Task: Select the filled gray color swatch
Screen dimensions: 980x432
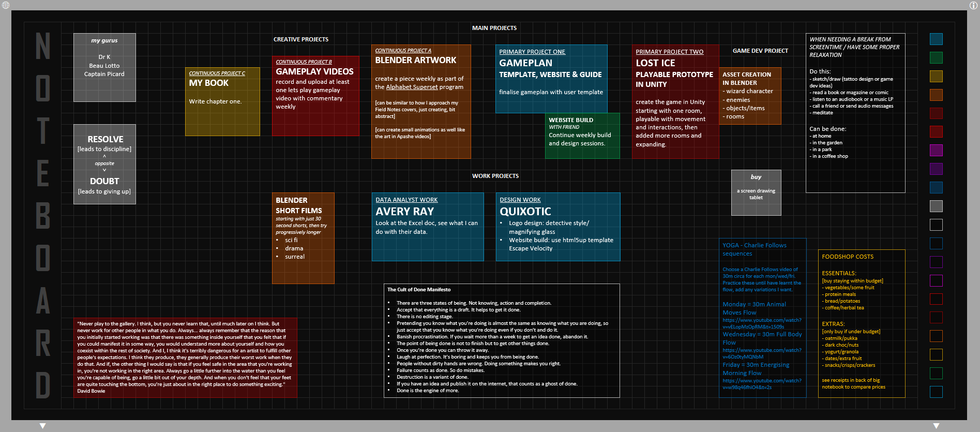Action: (936, 206)
